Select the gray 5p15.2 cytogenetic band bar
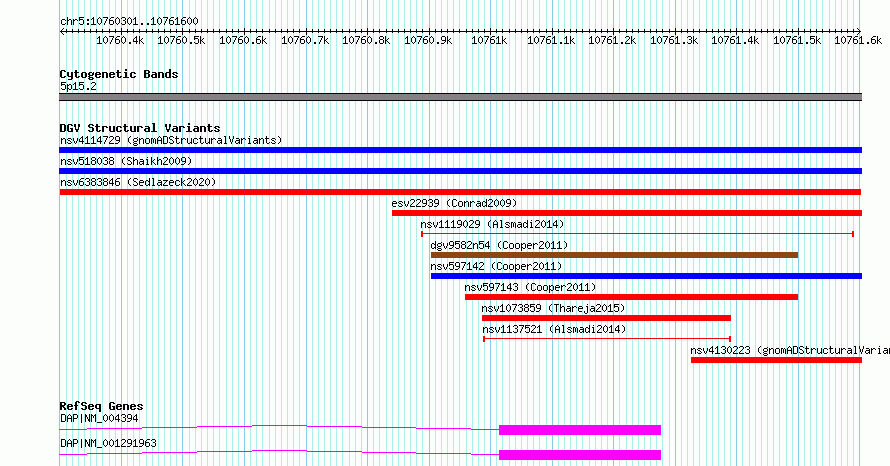Viewport: 890px width, 466px height. point(460,97)
